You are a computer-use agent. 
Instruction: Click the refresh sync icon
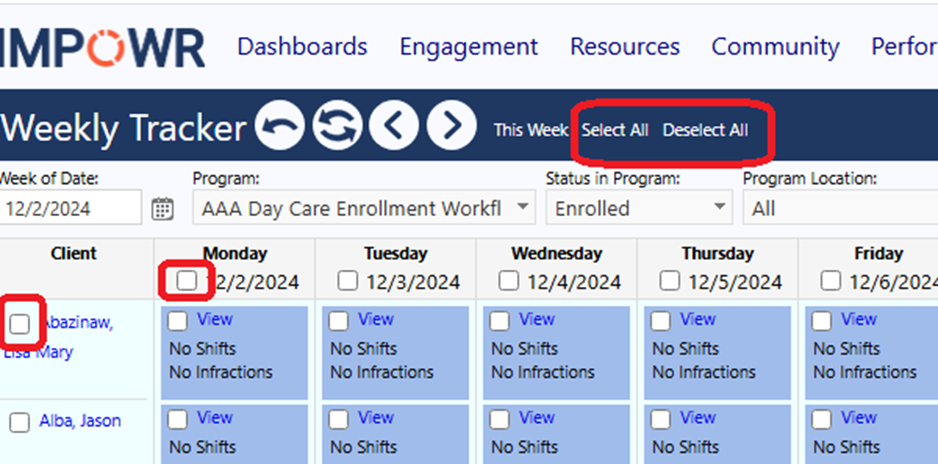(337, 126)
